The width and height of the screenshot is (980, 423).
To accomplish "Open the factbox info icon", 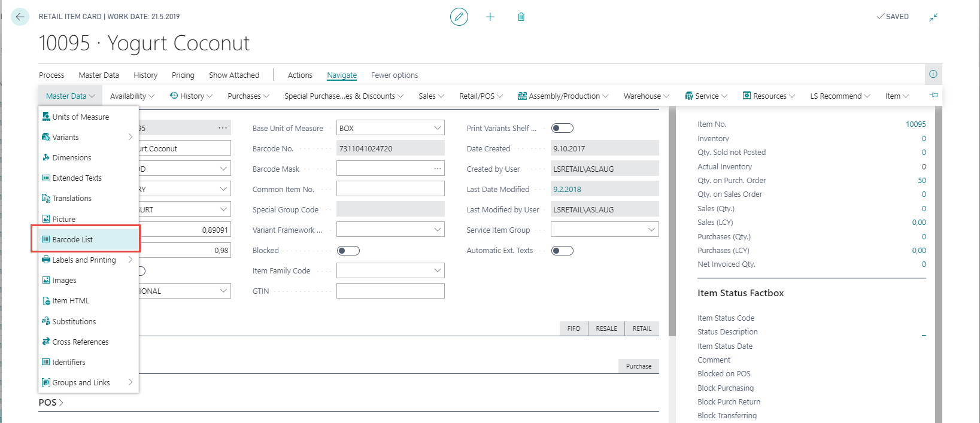I will point(933,74).
